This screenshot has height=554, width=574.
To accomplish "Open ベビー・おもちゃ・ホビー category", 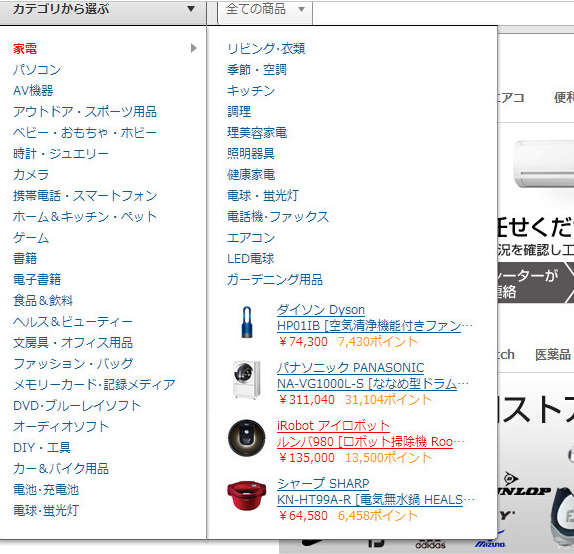I will coord(85,132).
